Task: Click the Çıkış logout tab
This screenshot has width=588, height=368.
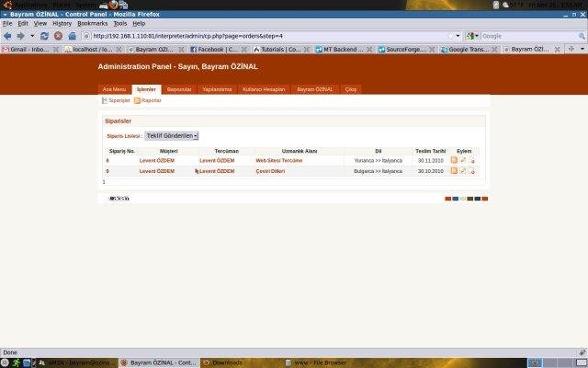Action: tap(351, 89)
